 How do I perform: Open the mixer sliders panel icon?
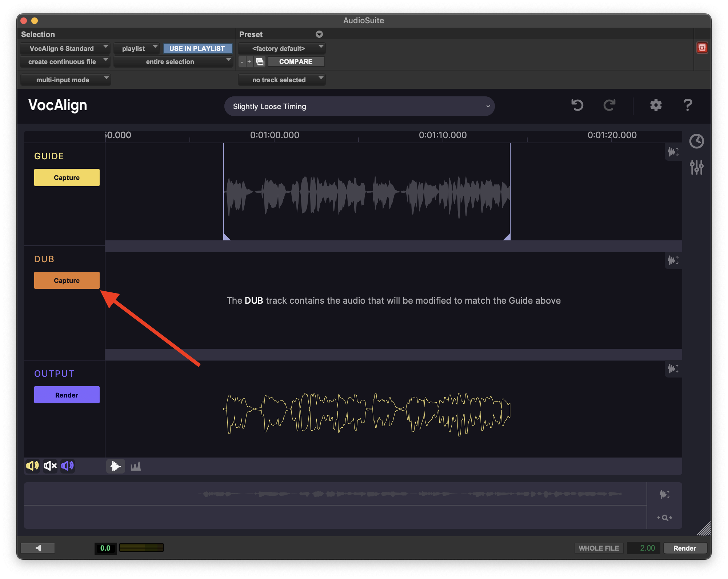point(696,167)
